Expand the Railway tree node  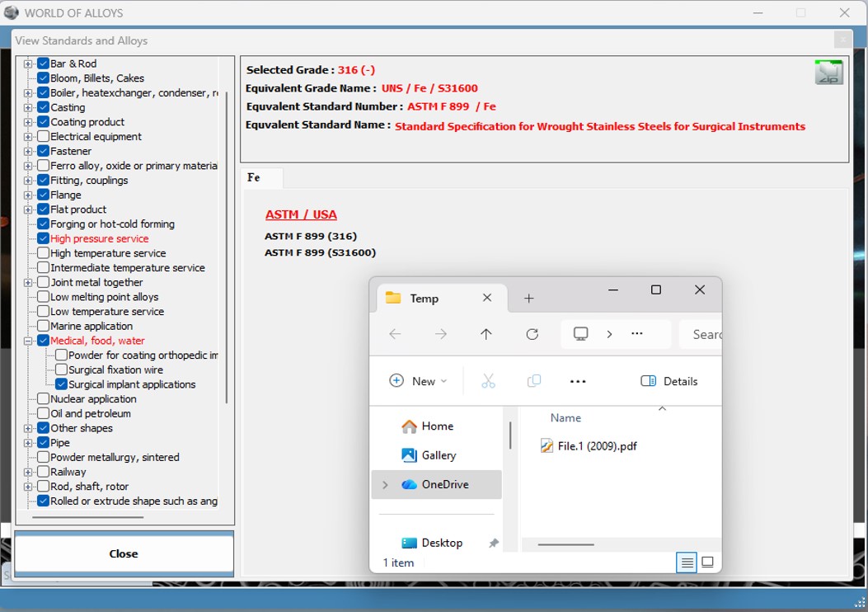click(x=28, y=472)
